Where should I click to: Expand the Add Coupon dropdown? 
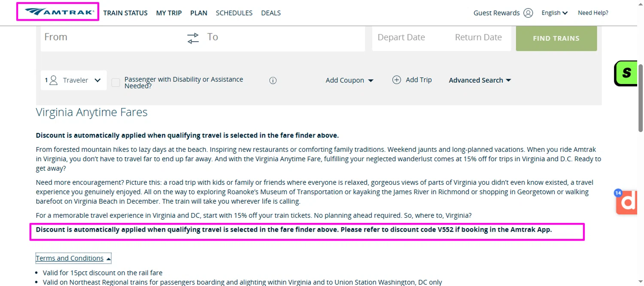click(349, 80)
